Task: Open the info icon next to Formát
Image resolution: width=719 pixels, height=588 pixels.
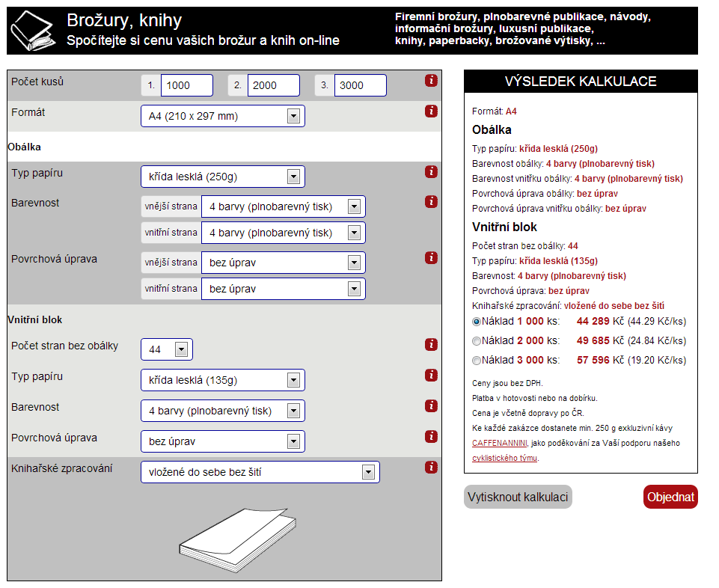Action: pyautogui.click(x=430, y=111)
